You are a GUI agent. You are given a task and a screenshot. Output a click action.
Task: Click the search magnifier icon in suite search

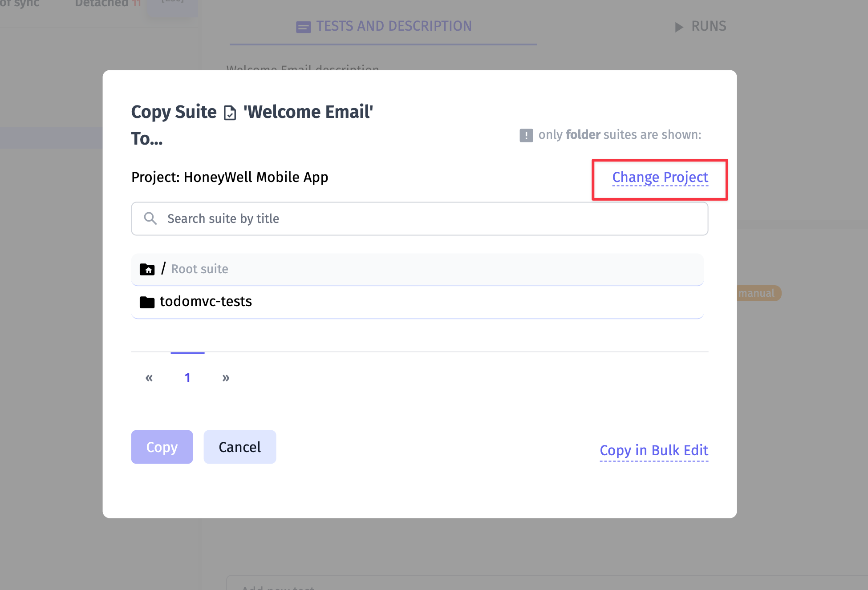point(150,218)
